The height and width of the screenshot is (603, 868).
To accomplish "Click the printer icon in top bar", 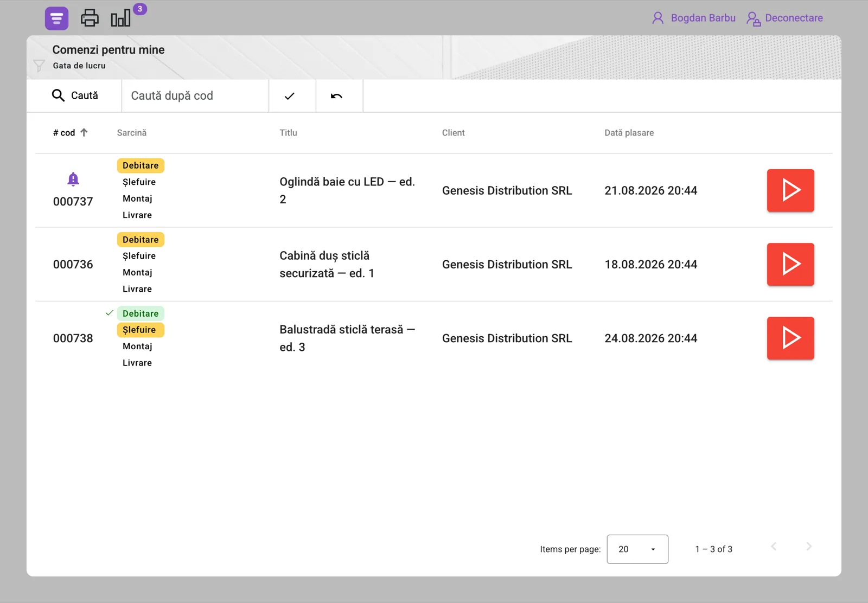I will point(90,18).
